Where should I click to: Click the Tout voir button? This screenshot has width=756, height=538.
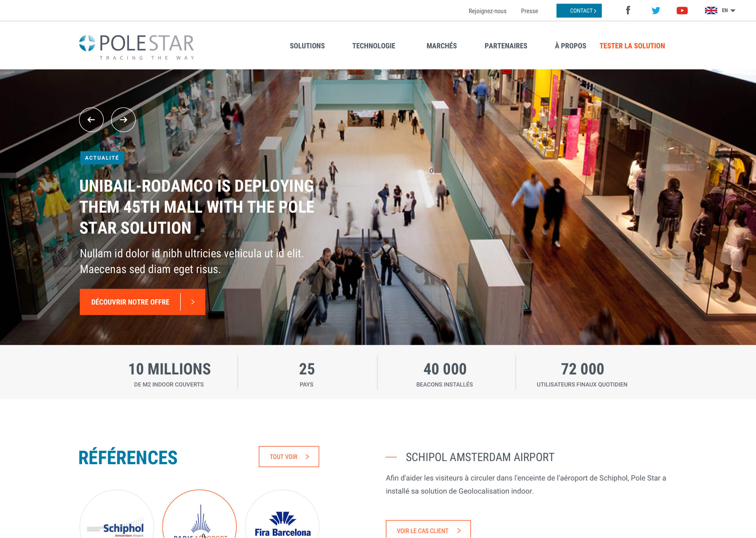(289, 457)
